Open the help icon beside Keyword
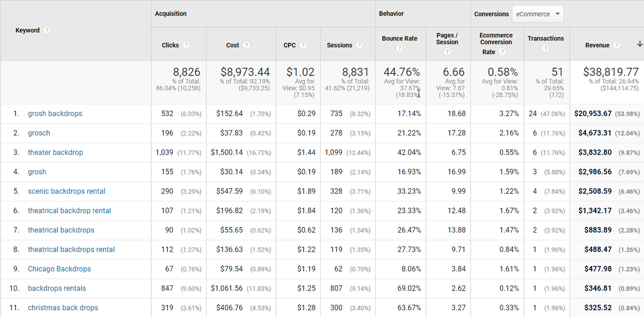 coord(47,30)
